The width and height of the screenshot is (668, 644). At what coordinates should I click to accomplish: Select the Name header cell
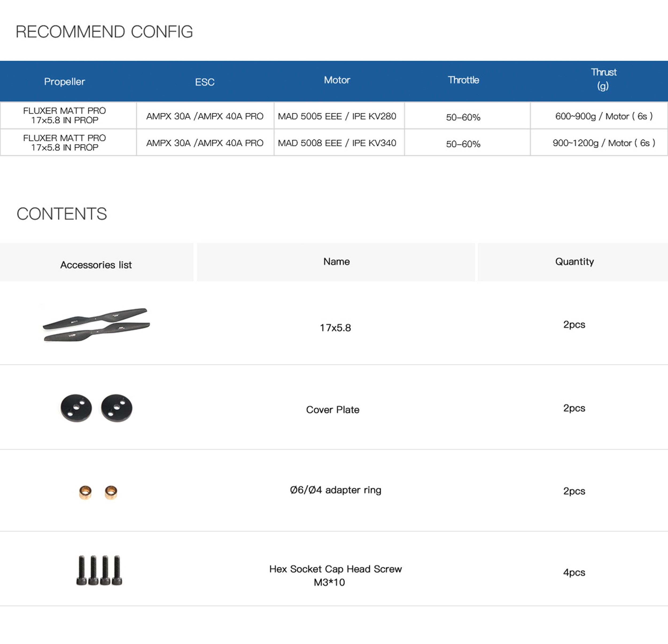(336, 262)
